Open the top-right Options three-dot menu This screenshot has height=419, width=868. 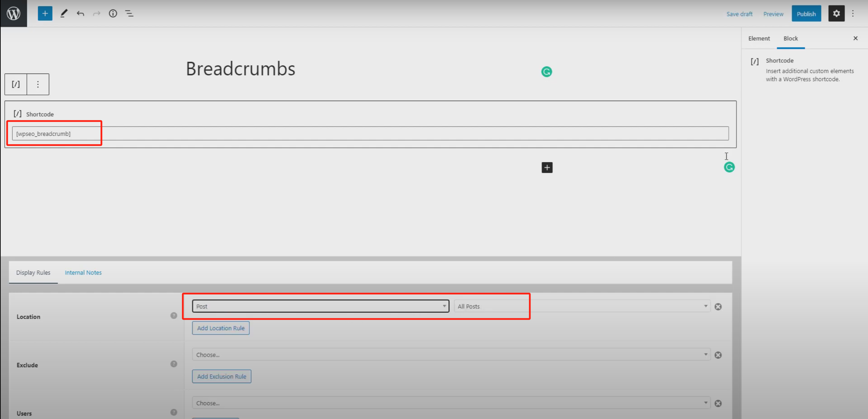click(x=853, y=14)
